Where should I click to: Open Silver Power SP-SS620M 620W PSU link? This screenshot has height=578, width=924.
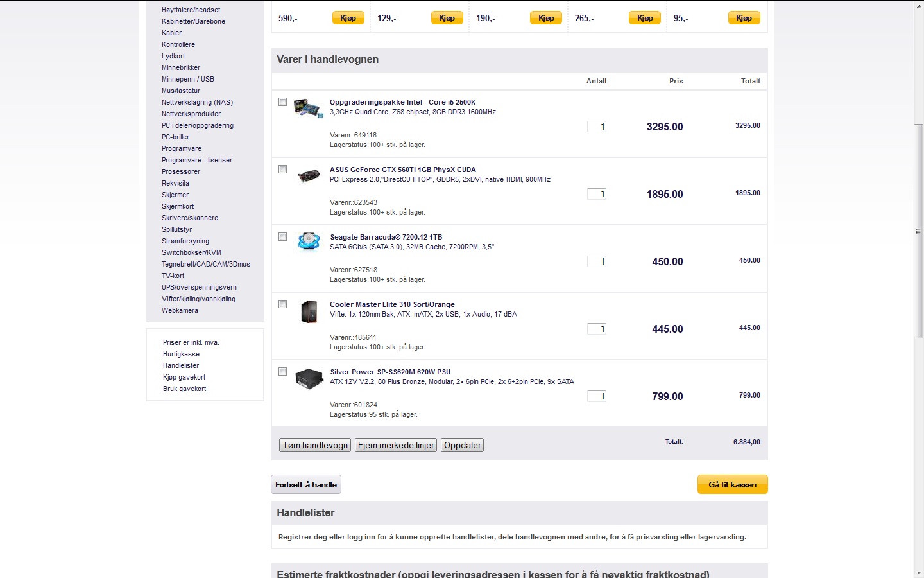(390, 372)
